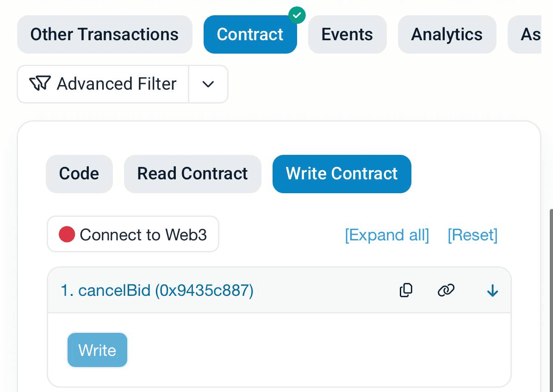Click the funnel icon in Advanced Filter

point(39,84)
